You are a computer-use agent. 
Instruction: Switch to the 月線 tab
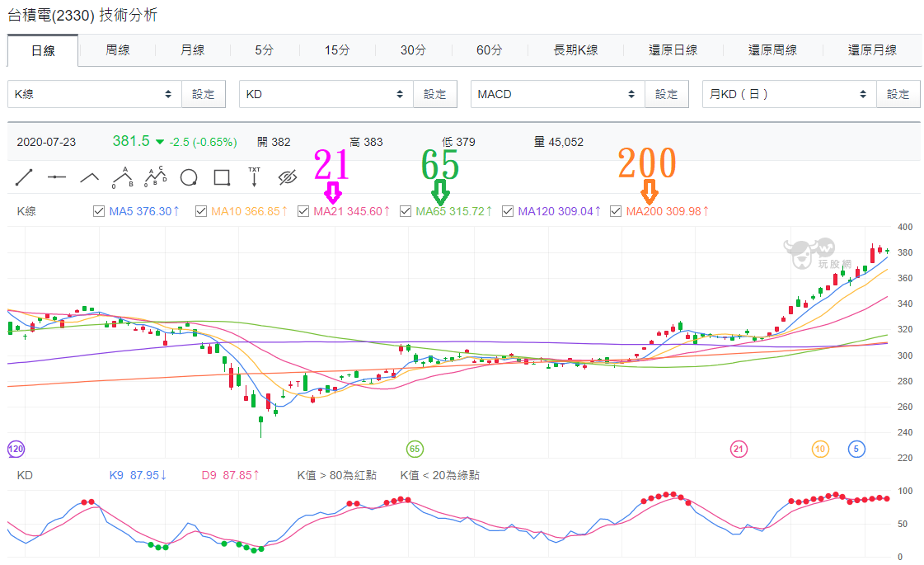[193, 50]
